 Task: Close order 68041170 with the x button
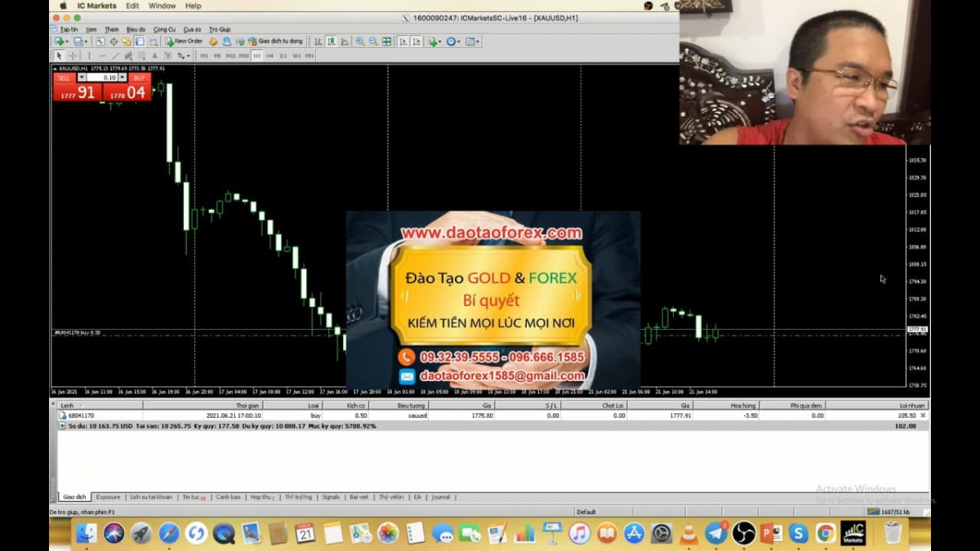coord(924,415)
